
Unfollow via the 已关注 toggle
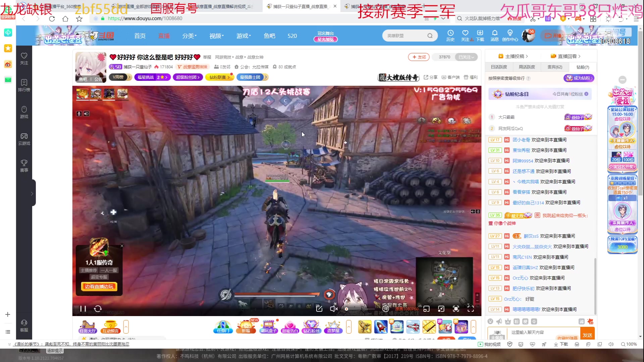tap(466, 57)
